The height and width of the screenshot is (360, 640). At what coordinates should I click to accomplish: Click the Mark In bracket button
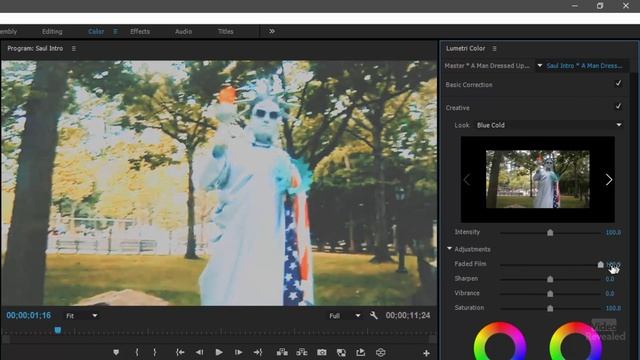click(137, 352)
